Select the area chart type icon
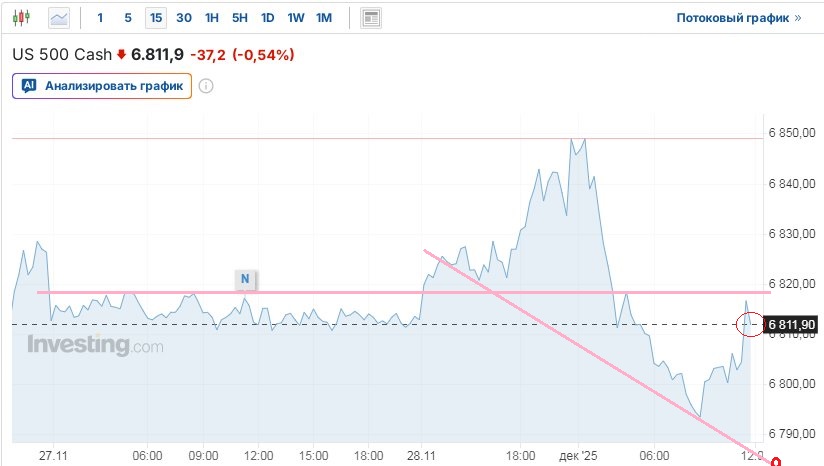 pos(60,18)
